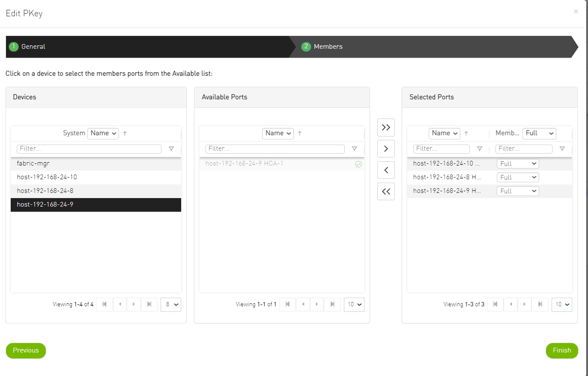This screenshot has height=376, width=588.
Task: Go to first page in Available Ports pager
Action: coord(287,305)
